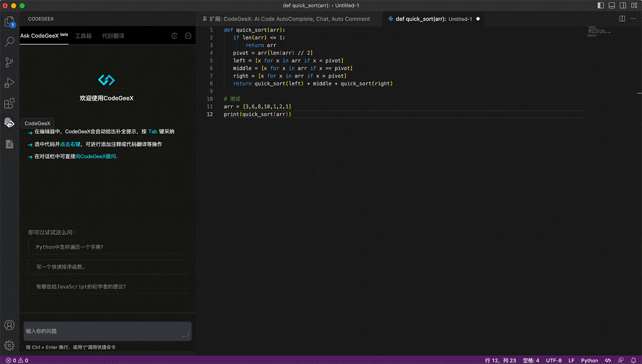Open the CodeGeeX panel more options menu

click(x=188, y=36)
